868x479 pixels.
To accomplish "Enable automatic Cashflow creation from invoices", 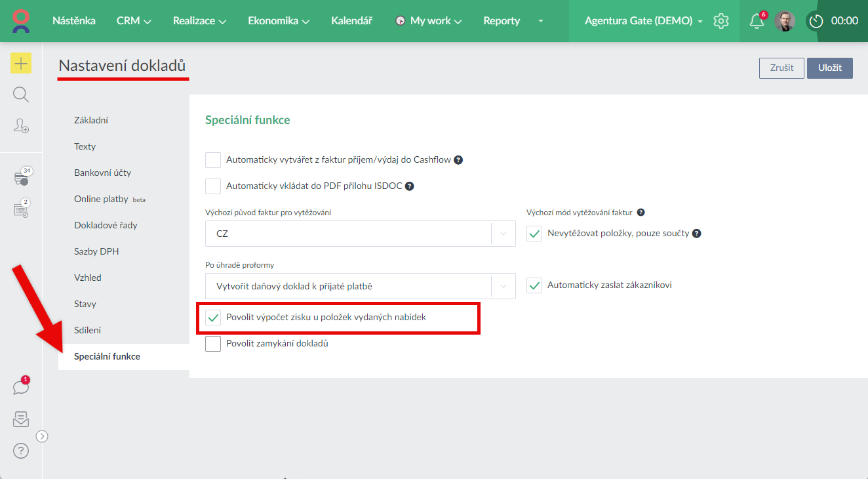I will 213,160.
